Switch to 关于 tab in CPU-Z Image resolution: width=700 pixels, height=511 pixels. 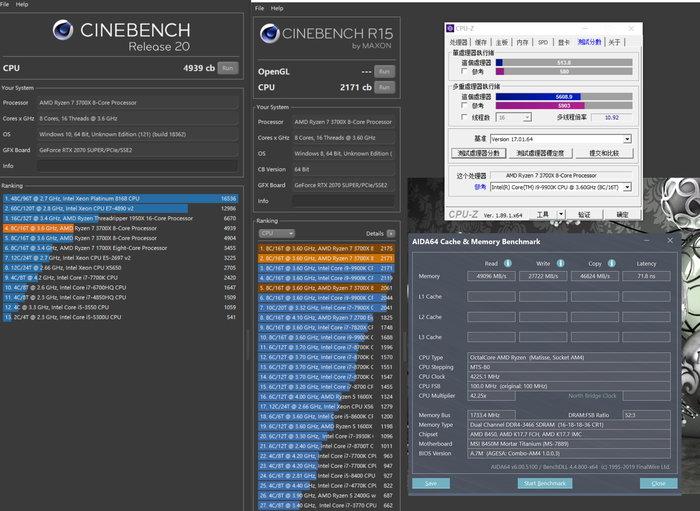[x=614, y=42]
